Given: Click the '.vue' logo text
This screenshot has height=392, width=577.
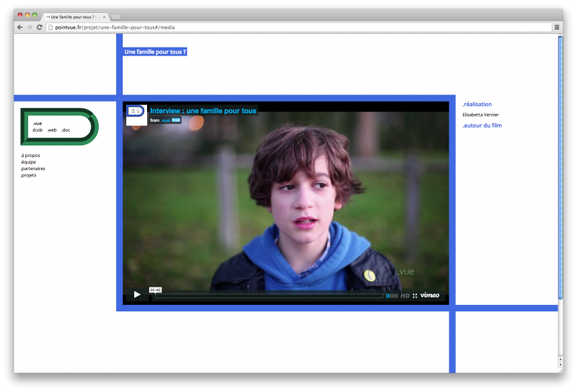Looking at the screenshot, I should (38, 123).
